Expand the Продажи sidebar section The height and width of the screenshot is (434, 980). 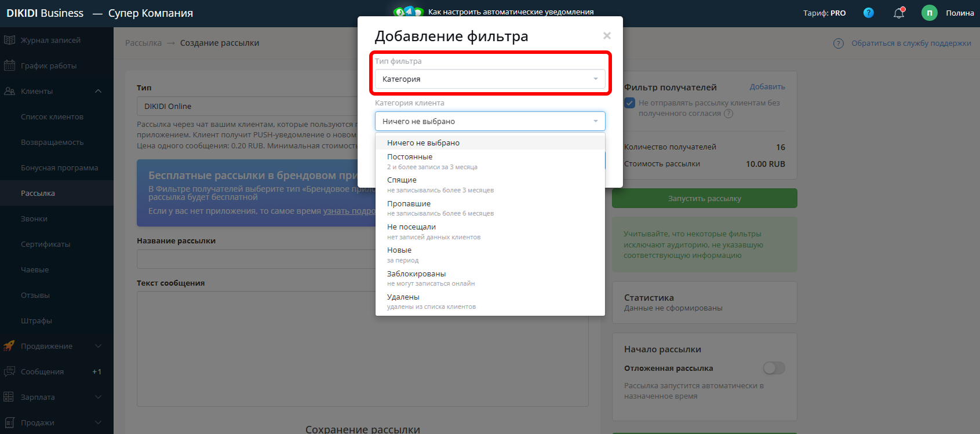click(x=98, y=422)
